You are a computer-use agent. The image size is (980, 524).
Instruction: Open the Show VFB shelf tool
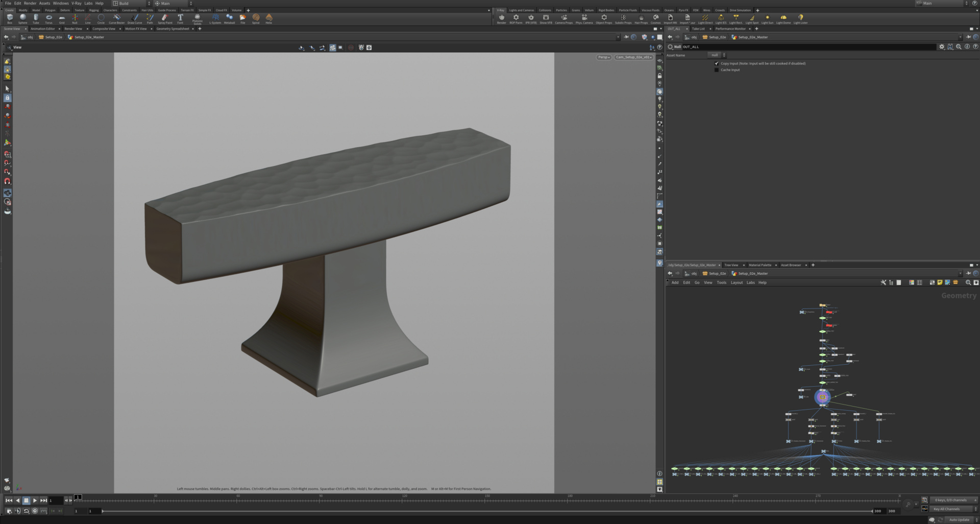[546, 19]
